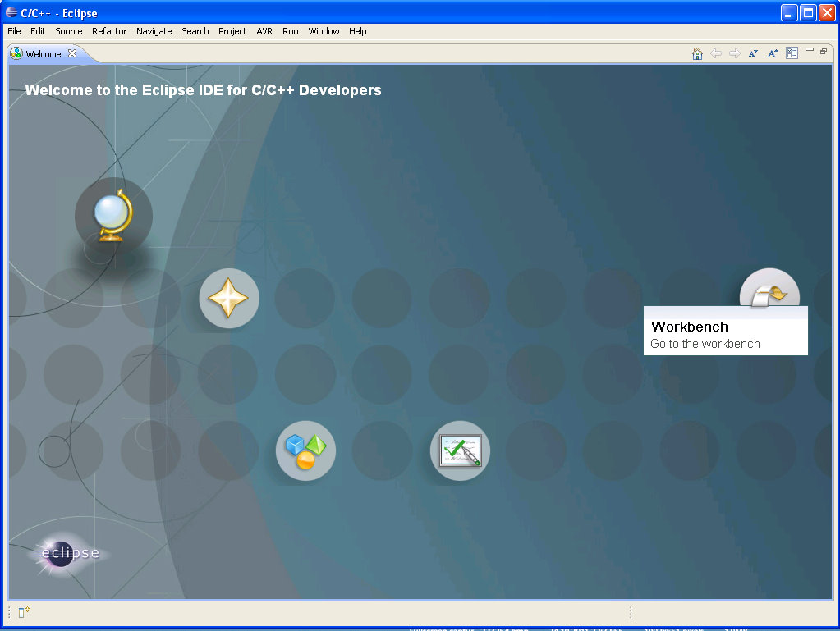Image resolution: width=840 pixels, height=631 pixels.
Task: Click the Customize page checklist icon
Action: [792, 53]
